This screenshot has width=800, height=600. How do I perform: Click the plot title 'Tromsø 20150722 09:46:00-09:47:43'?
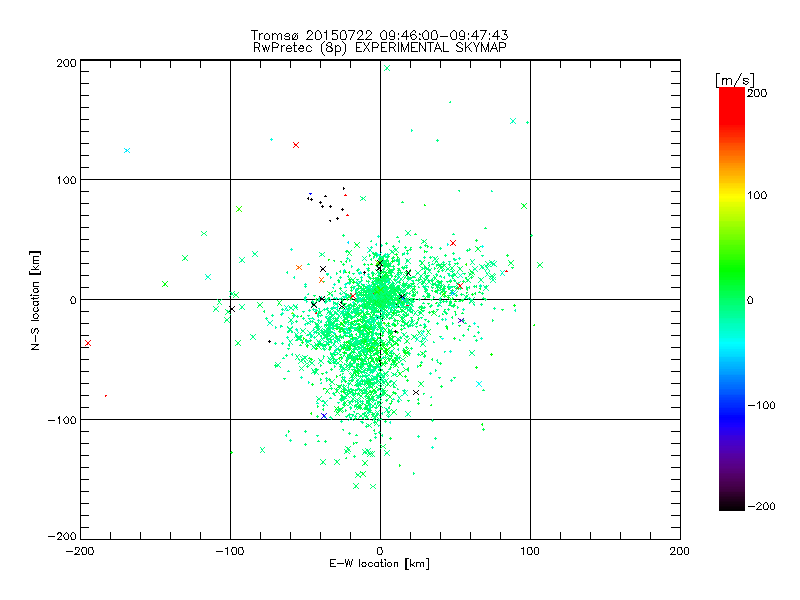379,35
